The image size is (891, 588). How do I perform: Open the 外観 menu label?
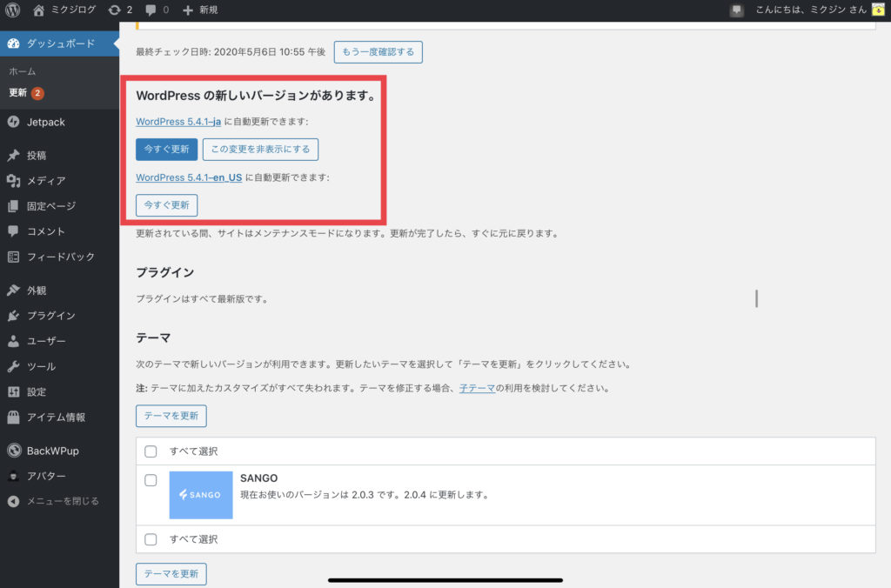click(x=37, y=291)
